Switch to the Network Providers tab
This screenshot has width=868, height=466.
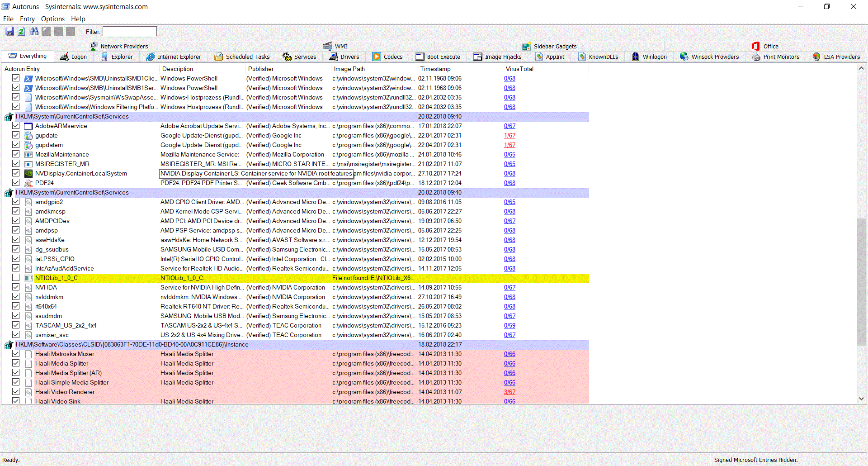coord(119,46)
